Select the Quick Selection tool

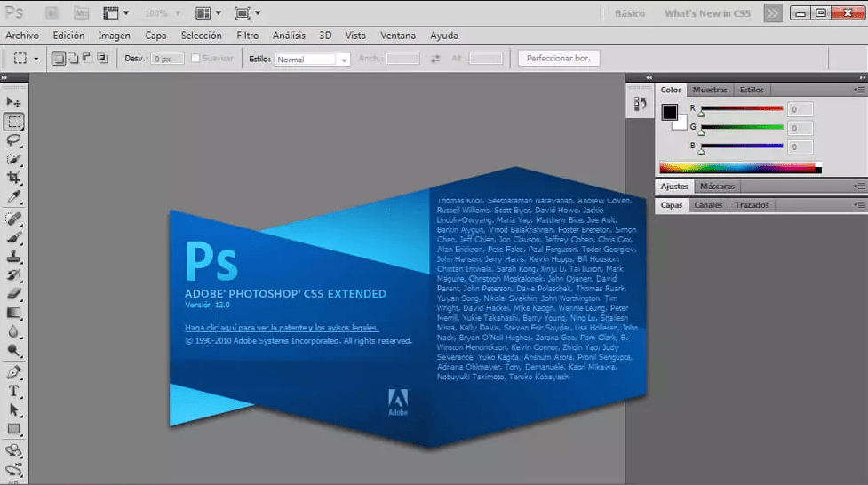pos(14,159)
